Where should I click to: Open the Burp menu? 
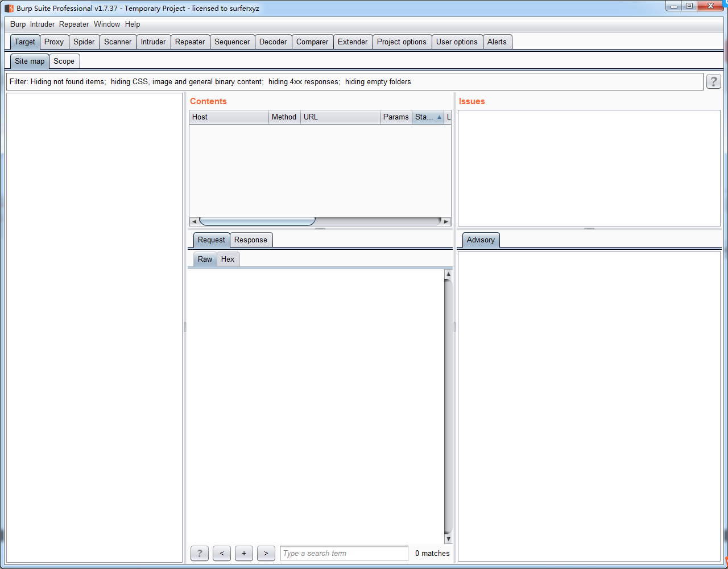coord(18,24)
